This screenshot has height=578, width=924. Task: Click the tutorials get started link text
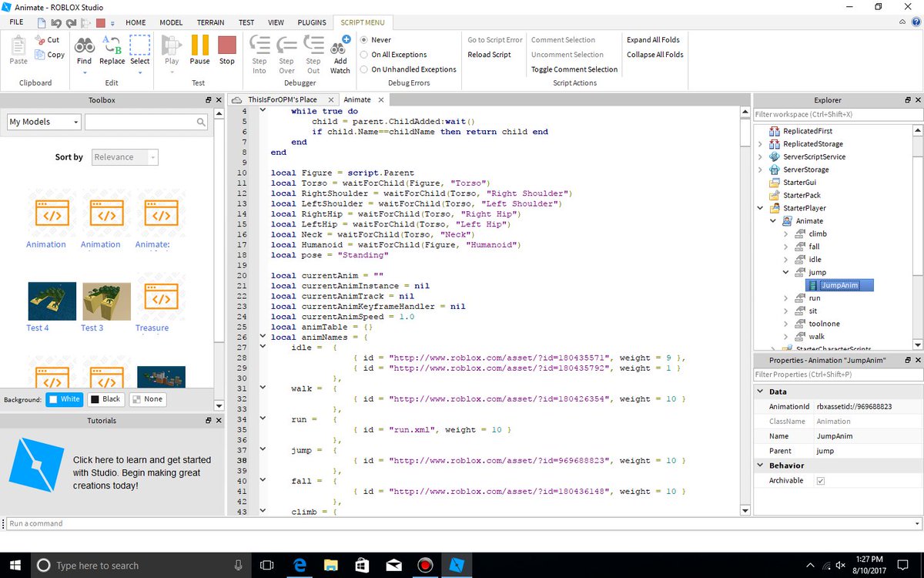[x=142, y=472]
